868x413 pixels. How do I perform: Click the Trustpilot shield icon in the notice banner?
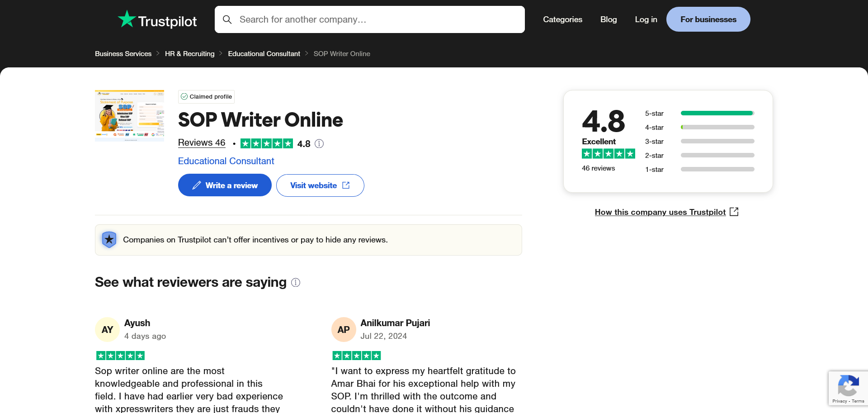pos(109,240)
